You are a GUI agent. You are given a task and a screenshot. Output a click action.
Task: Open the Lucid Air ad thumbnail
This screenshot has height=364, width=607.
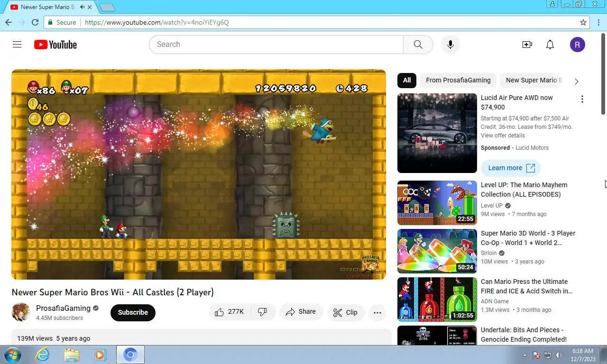coord(437,133)
